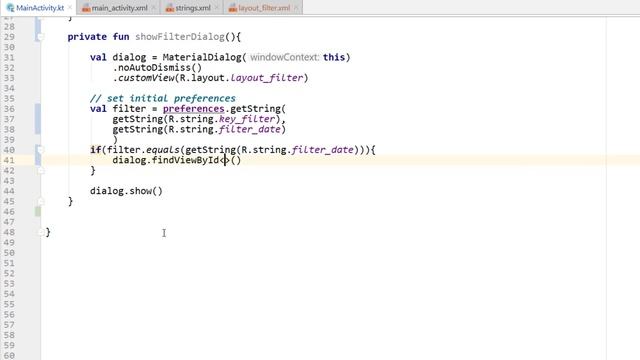The height and width of the screenshot is (360, 640).
Task: Click the 'this' keyword argument on line 31
Action: click(x=334, y=57)
